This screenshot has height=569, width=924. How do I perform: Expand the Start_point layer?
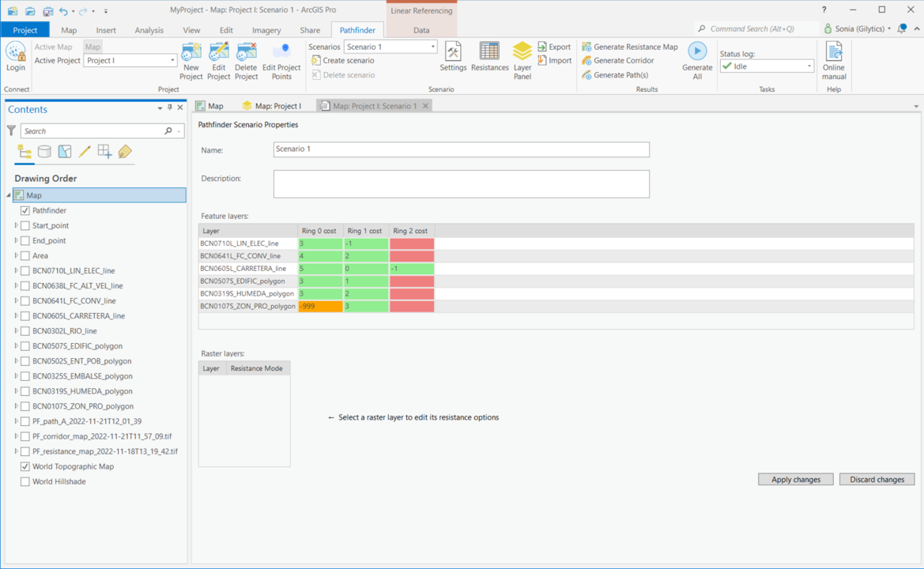click(x=14, y=225)
